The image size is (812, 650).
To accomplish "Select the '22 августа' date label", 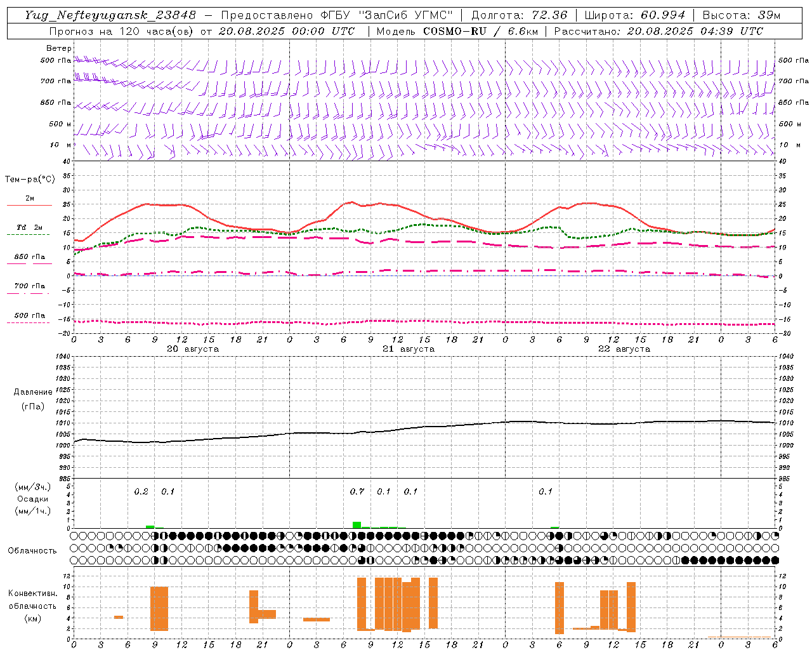I will [624, 349].
